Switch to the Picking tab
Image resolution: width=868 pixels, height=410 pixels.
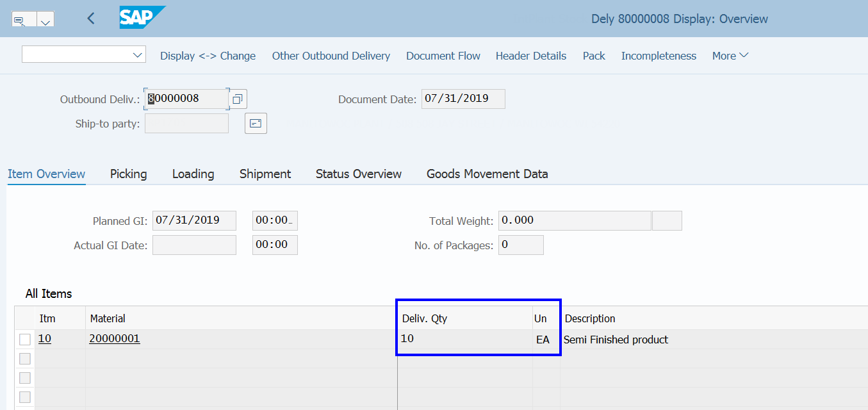pyautogui.click(x=128, y=174)
